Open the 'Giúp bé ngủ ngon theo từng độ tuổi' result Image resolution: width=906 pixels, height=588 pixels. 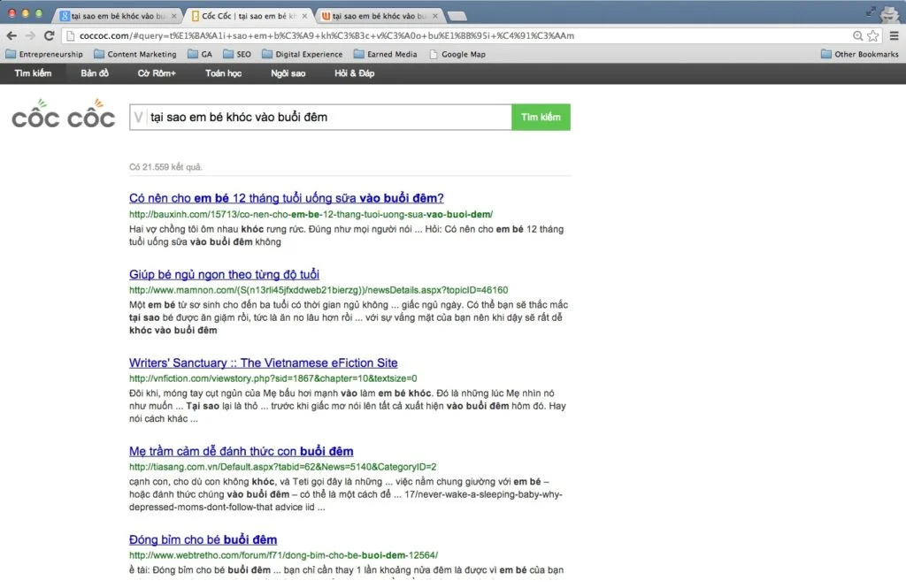pyautogui.click(x=224, y=274)
